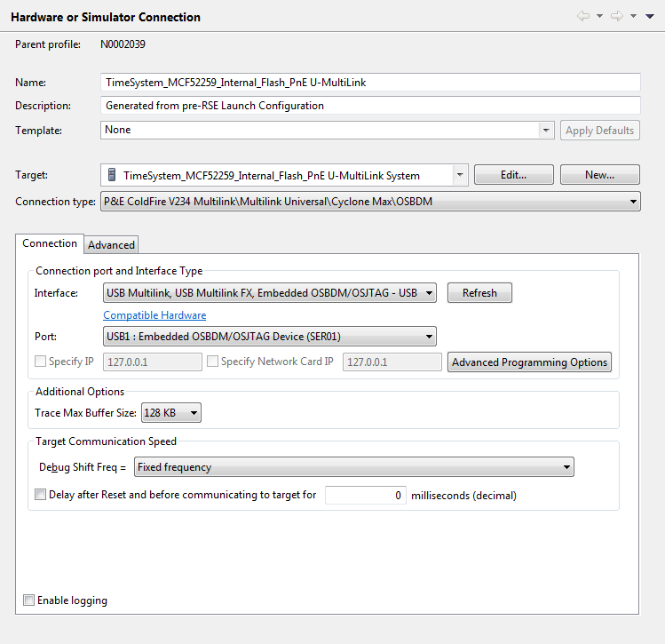Screen dimensions: 665x644
Task: Expand the Connection type dropdown
Action: 633,202
